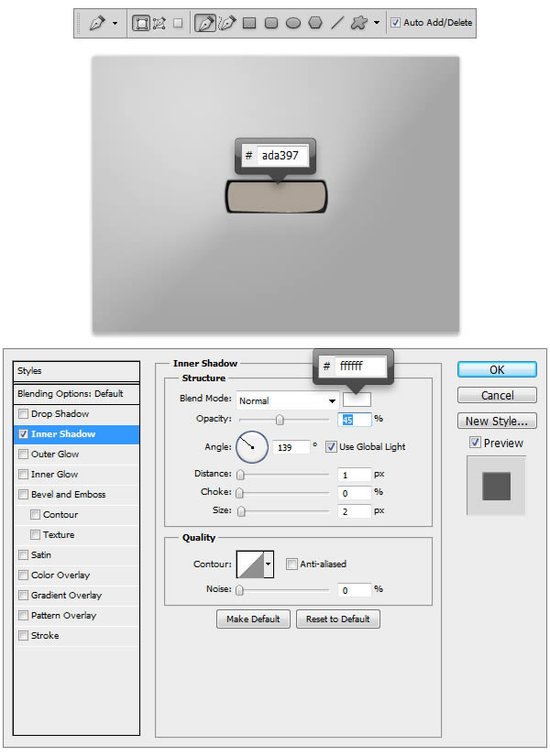Image resolution: width=550 pixels, height=756 pixels.
Task: Select the Paths mode icon
Action: [159, 23]
